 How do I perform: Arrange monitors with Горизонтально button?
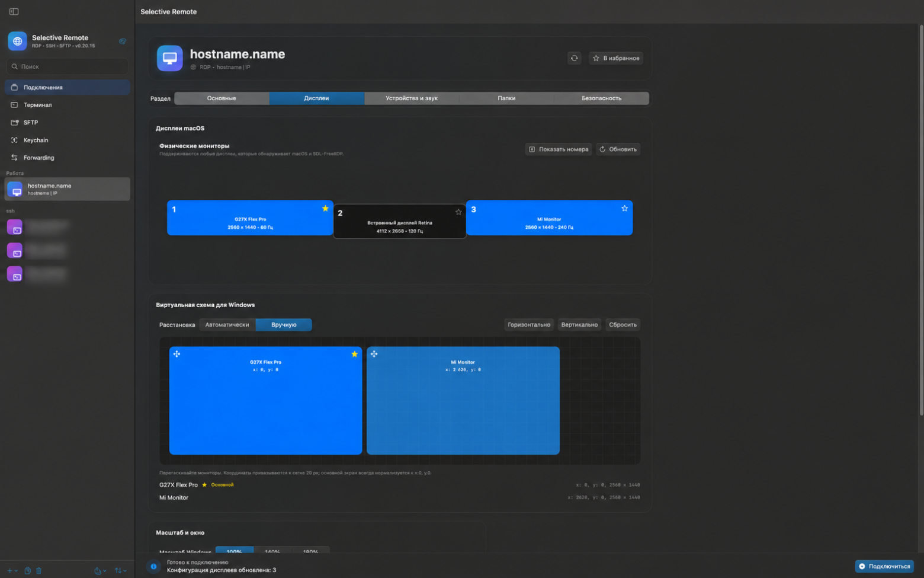529,325
